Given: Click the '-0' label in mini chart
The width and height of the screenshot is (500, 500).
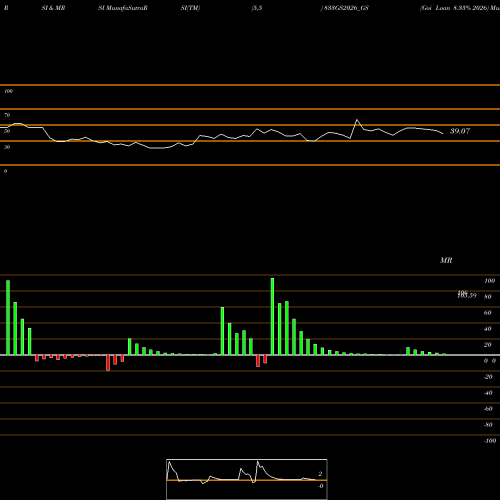Looking at the screenshot, I should (321, 486).
